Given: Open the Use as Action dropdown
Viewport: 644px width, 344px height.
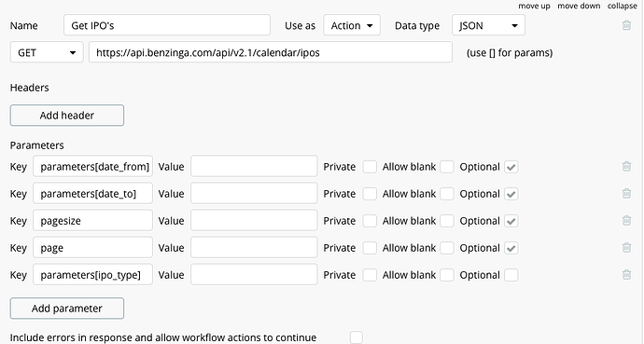Looking at the screenshot, I should pos(352,25).
